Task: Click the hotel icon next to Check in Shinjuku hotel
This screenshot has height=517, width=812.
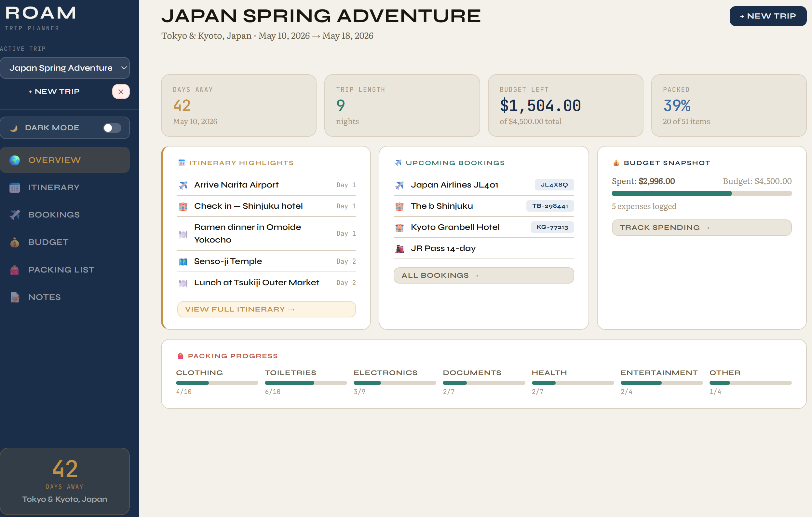Action: pos(183,206)
